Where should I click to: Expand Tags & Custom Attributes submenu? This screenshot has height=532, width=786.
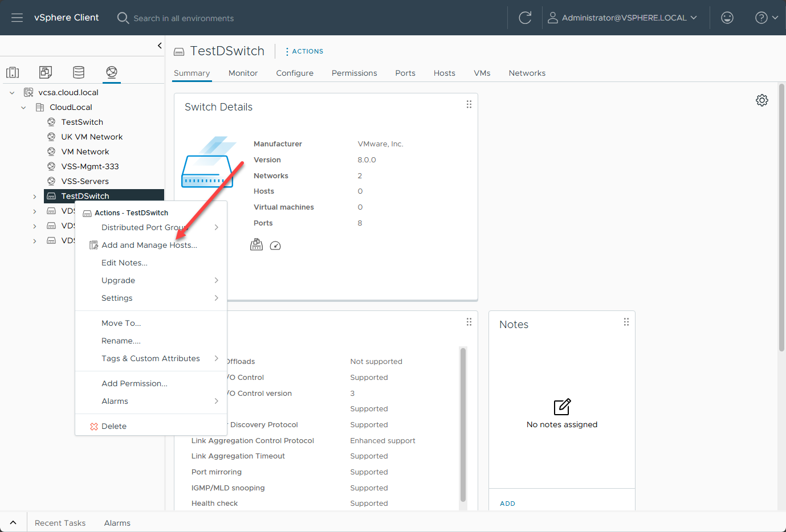[151, 358]
